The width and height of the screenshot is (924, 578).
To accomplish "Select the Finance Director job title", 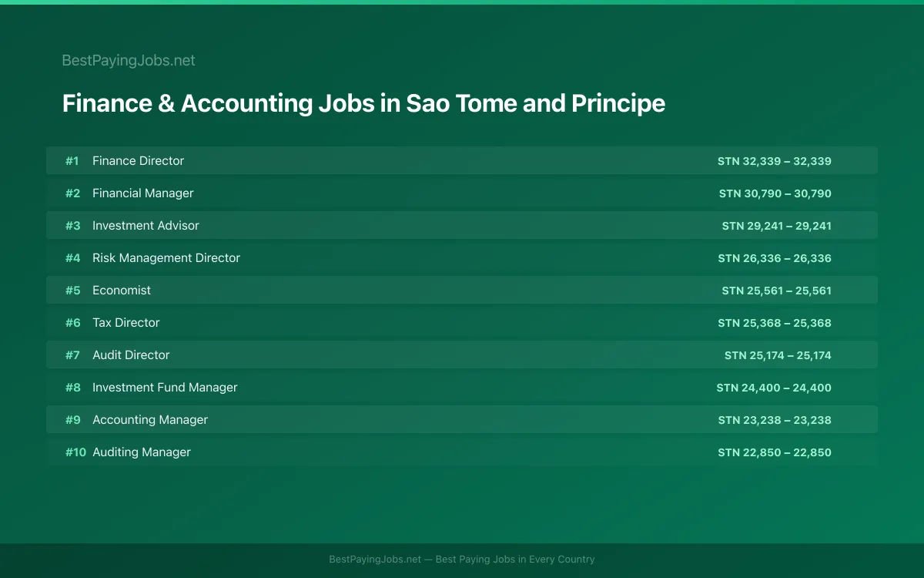I will [138, 160].
